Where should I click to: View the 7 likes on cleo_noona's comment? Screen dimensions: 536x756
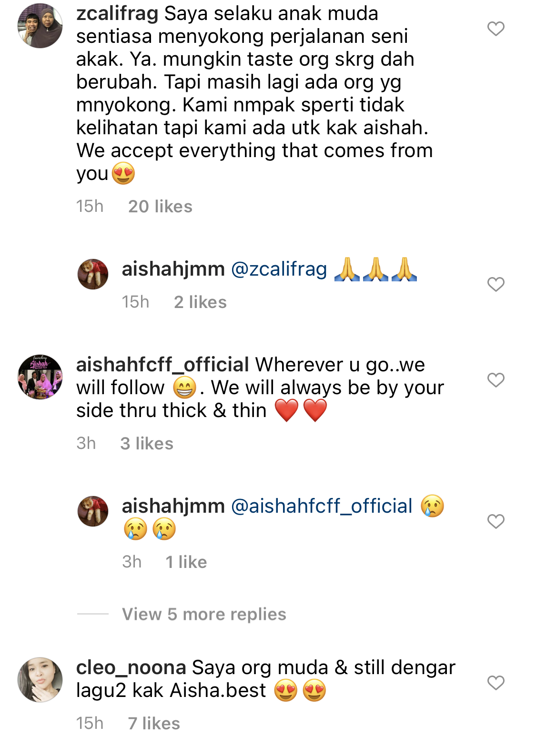point(154,724)
